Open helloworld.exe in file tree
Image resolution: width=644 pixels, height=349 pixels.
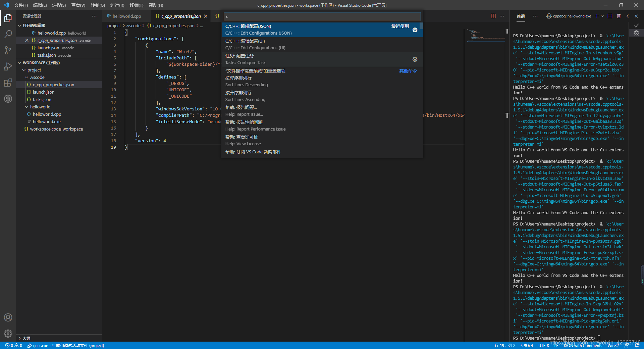tap(59, 121)
